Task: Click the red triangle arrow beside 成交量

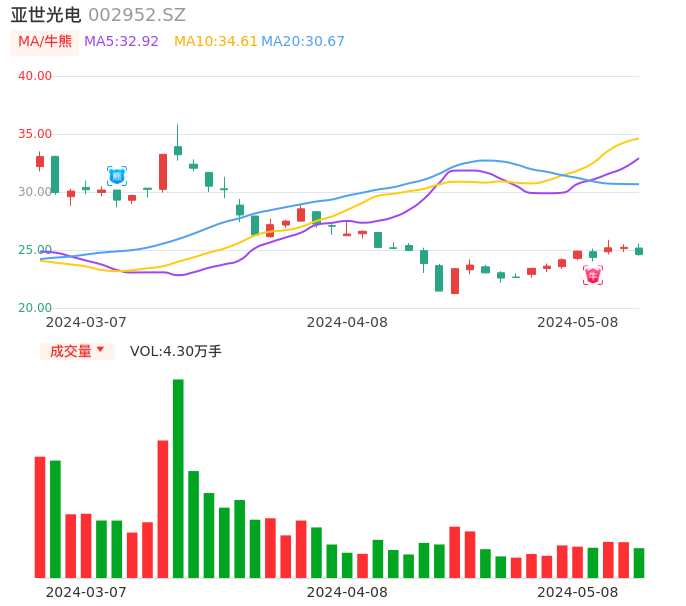Action: pos(100,350)
